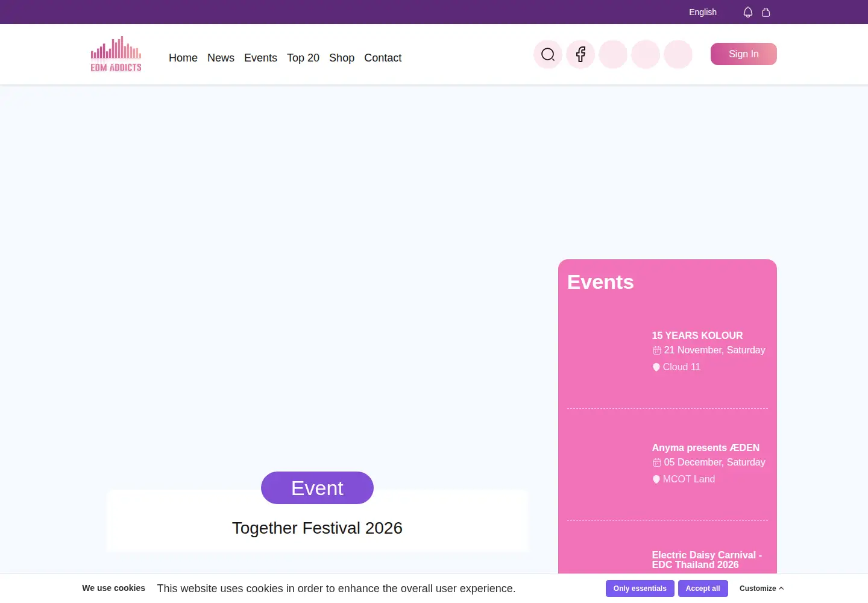Open the 15 YEARS KOLOUR event

pyautogui.click(x=697, y=335)
